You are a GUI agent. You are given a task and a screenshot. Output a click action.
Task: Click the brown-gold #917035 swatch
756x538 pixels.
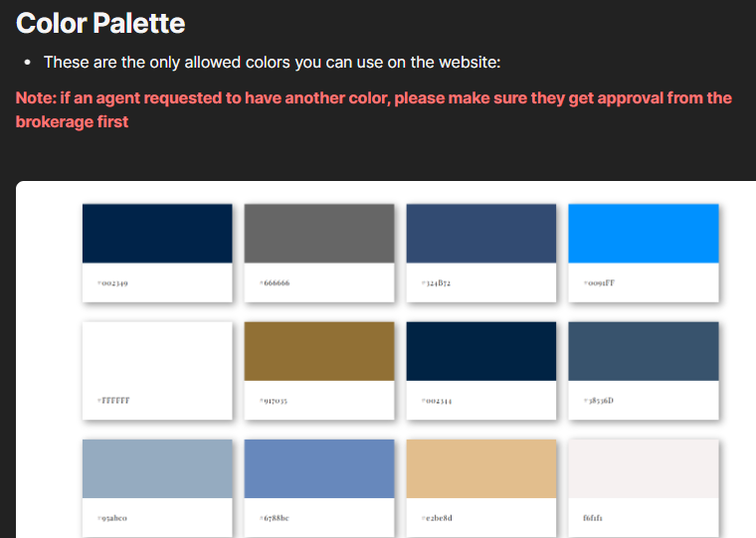(x=319, y=351)
